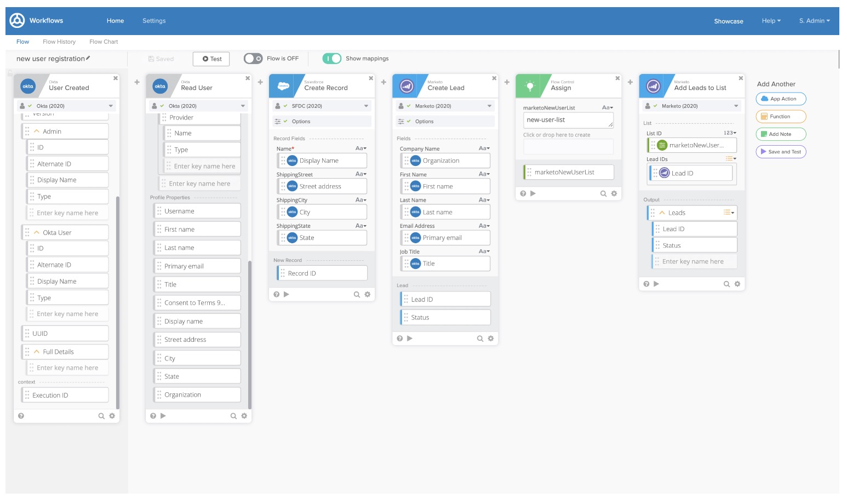Run the Create Lead card play icon
Viewport: 847px width, 504px height.
pos(410,339)
